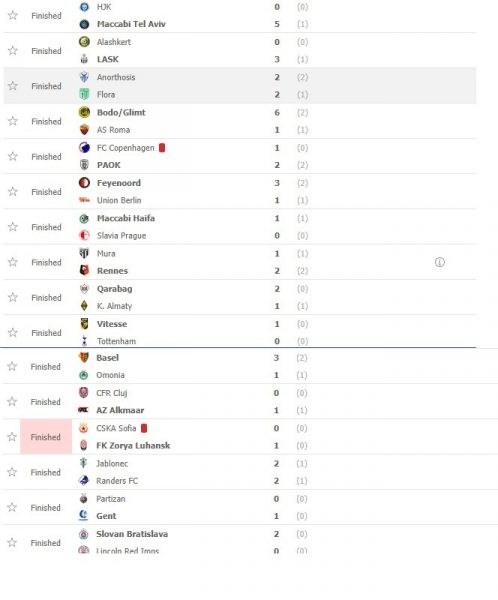Image resolution: width=498 pixels, height=600 pixels.
Task: Click highlighted Finished status for CSKA Sofia
Action: [46, 437]
